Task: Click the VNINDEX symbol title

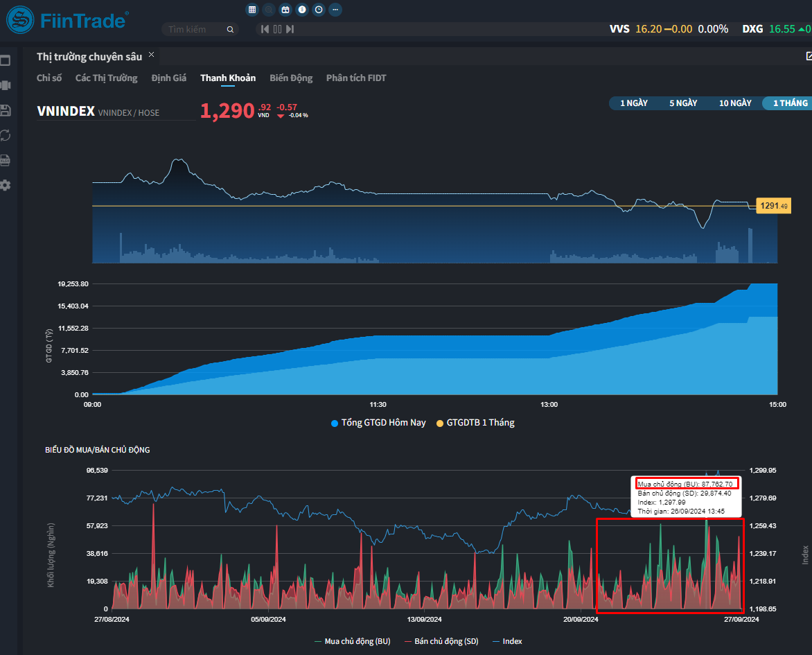Action: tap(66, 112)
